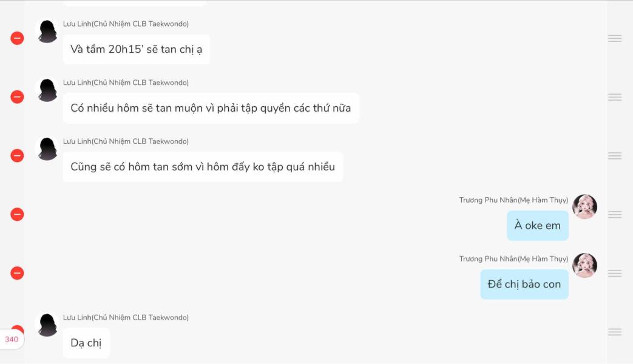Click drag handle of "Để chị bảo con" row
The image size is (633, 364).
click(x=615, y=274)
